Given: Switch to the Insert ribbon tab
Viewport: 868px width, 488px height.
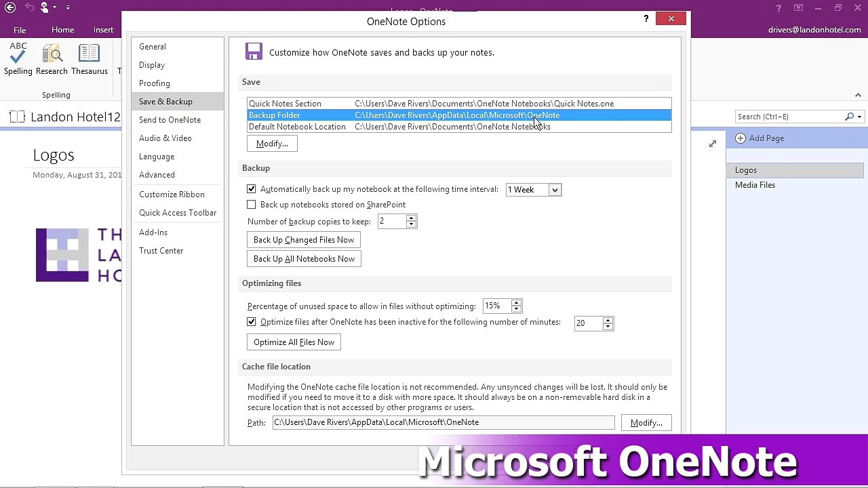Looking at the screenshot, I should coord(103,30).
